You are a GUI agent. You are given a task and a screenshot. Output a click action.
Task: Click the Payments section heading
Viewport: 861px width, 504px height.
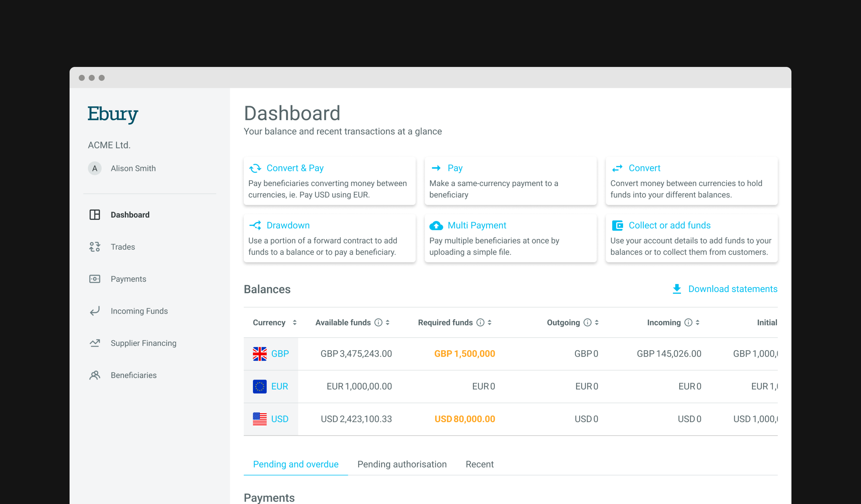269,497
